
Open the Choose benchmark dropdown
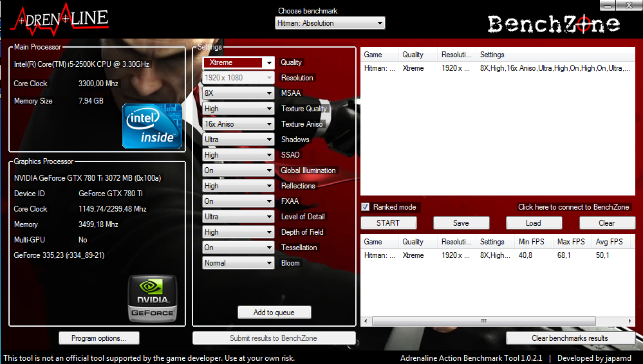(330, 23)
